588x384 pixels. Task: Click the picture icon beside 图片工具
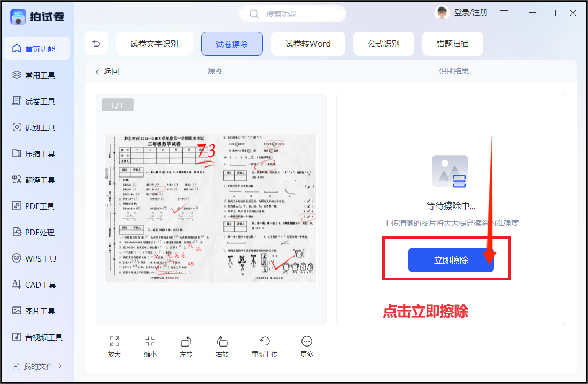point(17,310)
